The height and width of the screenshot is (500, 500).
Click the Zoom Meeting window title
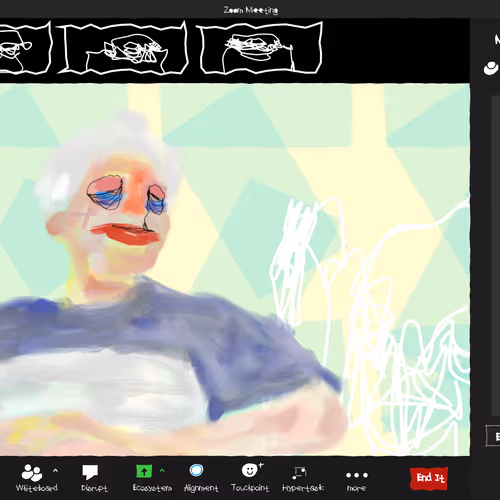click(x=251, y=10)
